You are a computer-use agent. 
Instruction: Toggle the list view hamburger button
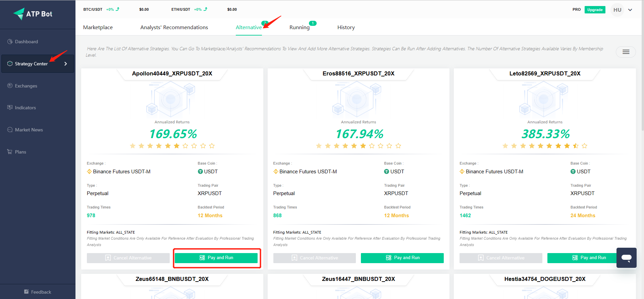click(626, 52)
